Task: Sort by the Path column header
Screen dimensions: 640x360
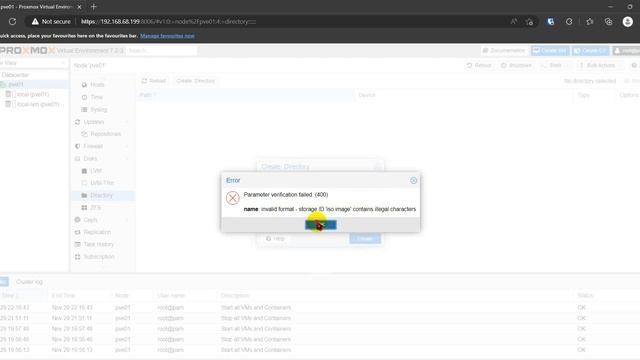Action: 246,95
